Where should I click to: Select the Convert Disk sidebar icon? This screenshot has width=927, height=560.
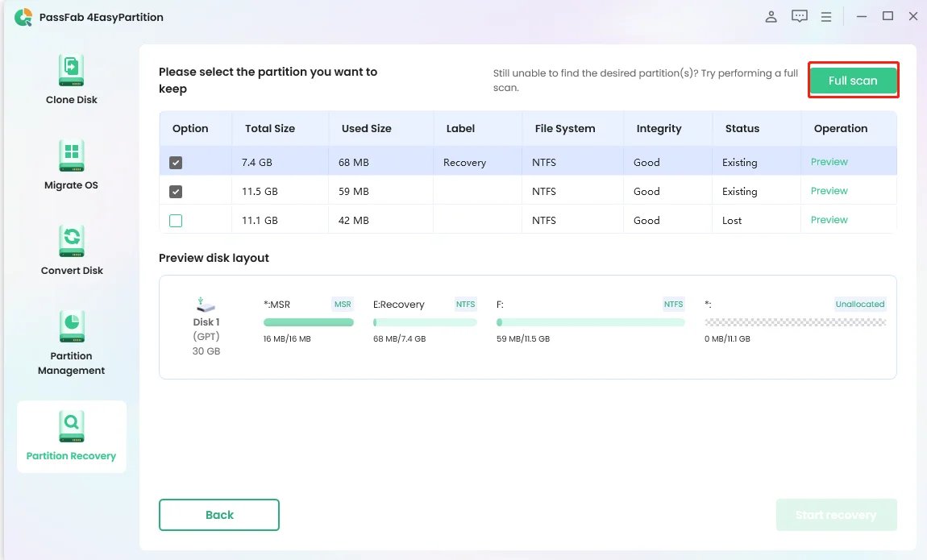point(71,241)
